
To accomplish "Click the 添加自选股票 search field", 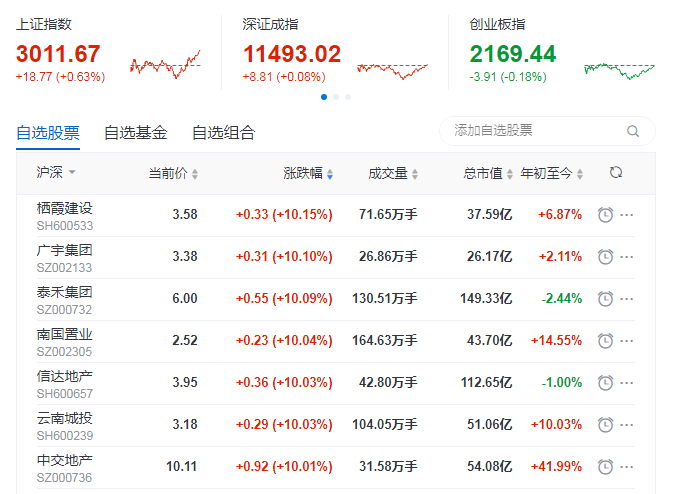I will [535, 131].
